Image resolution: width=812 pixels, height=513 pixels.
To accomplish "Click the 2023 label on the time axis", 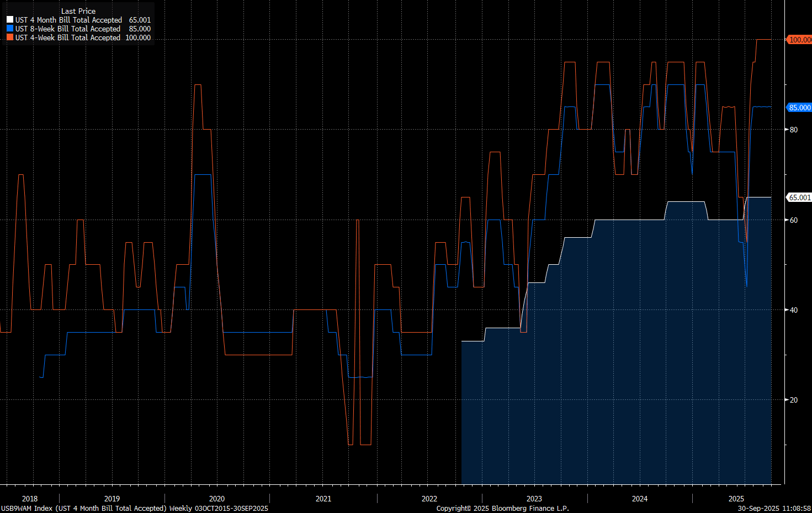I will [534, 499].
